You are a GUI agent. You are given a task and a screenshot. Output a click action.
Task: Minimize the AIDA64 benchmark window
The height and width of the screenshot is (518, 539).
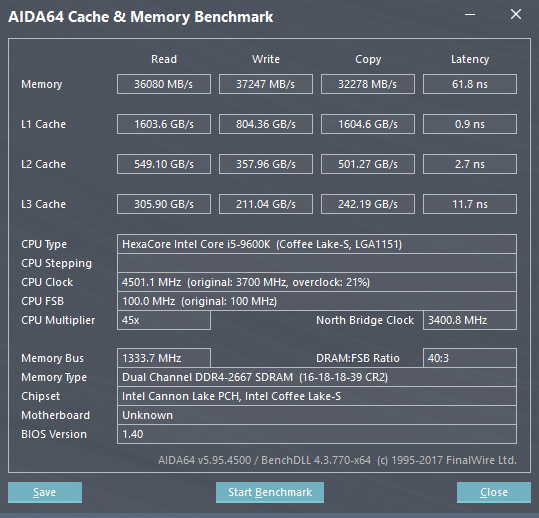pyautogui.click(x=470, y=14)
